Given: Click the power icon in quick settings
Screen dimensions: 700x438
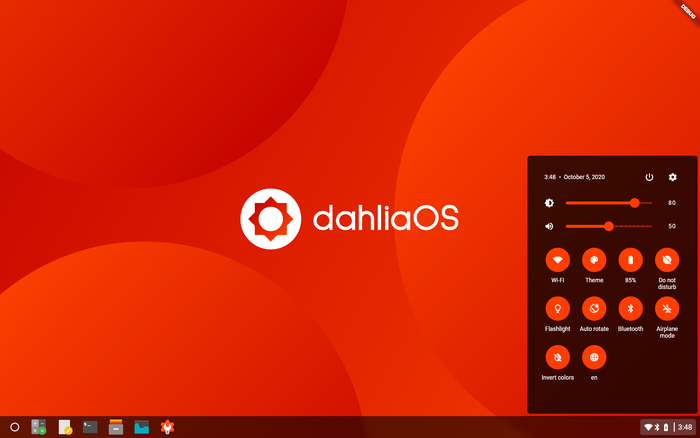Looking at the screenshot, I should (x=649, y=177).
